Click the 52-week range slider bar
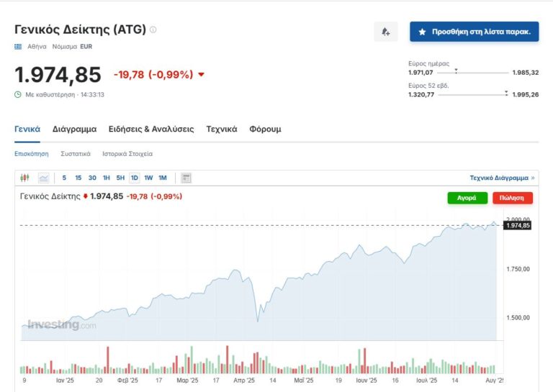553x392 pixels. pos(472,94)
